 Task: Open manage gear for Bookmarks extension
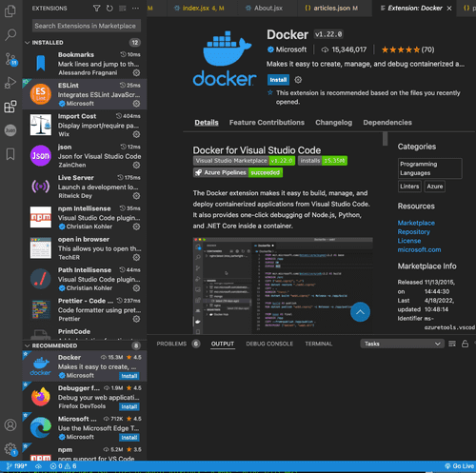pos(136,72)
